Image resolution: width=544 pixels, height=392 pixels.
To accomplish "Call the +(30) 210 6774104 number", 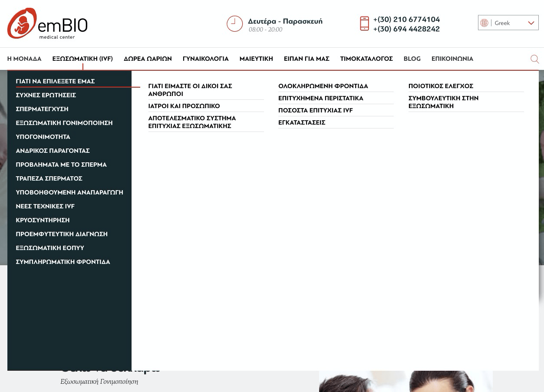I will tap(406, 19).
